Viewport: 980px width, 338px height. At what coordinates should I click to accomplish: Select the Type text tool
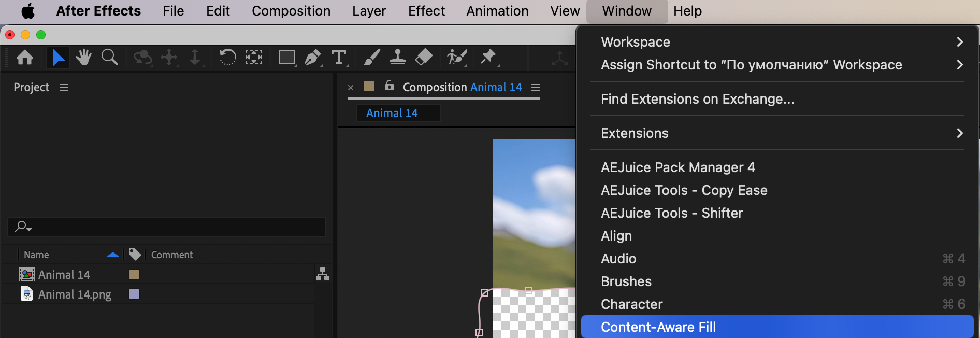[339, 58]
